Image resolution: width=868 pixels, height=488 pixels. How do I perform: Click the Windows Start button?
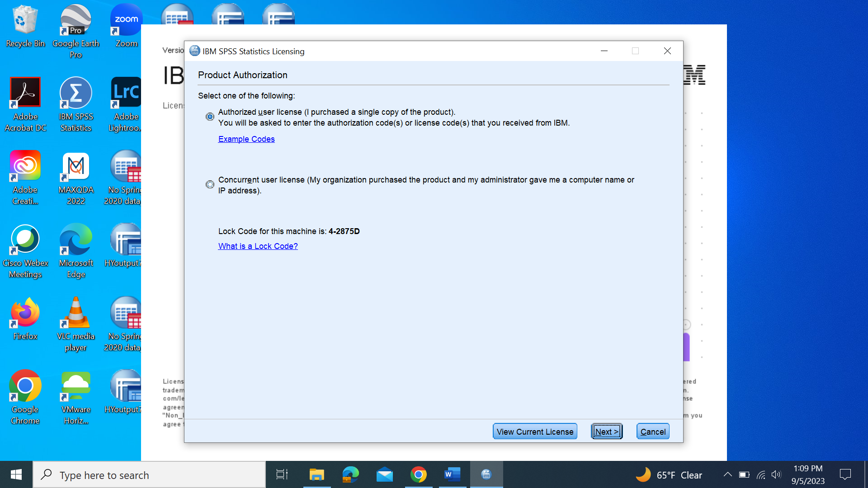[16, 474]
